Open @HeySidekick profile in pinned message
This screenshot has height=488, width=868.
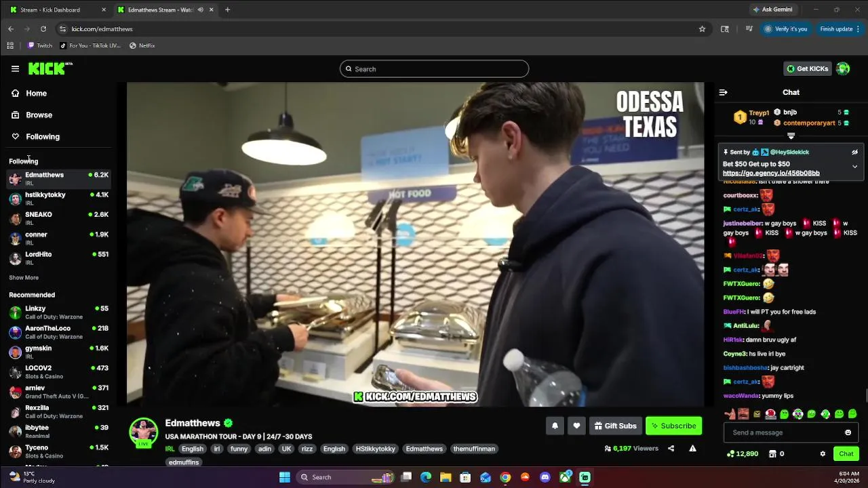click(789, 152)
